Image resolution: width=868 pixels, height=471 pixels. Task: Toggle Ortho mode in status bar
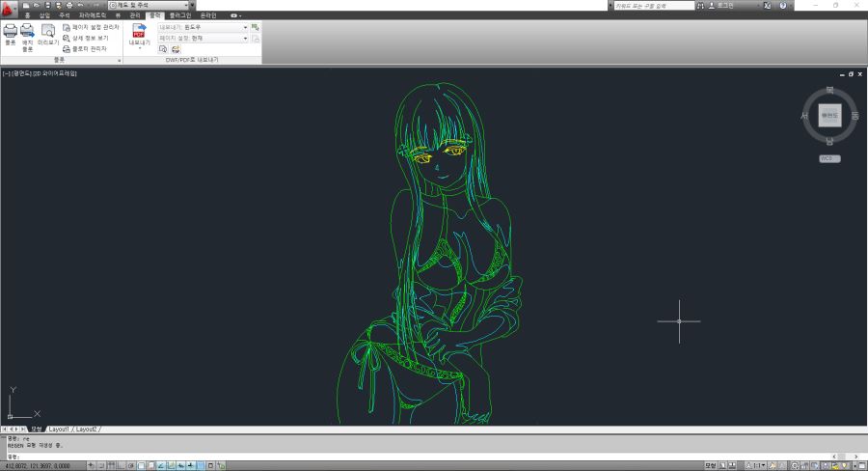[x=121, y=465]
